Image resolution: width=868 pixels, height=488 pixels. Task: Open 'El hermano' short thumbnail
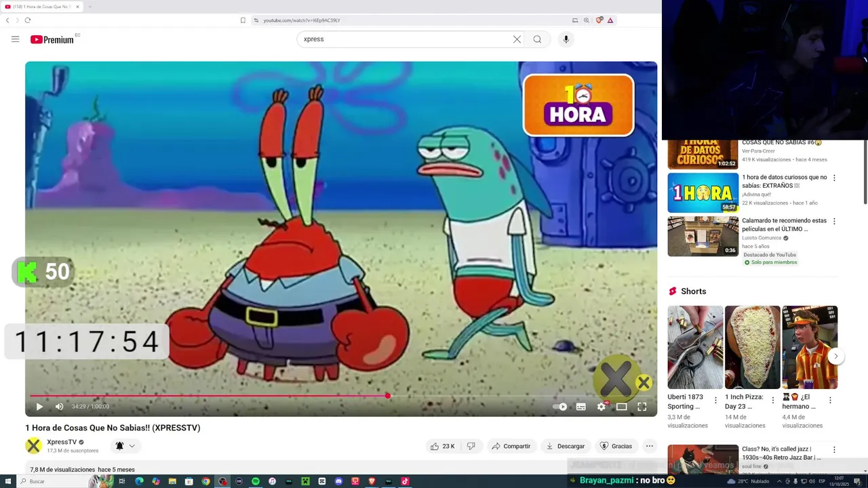pos(810,347)
